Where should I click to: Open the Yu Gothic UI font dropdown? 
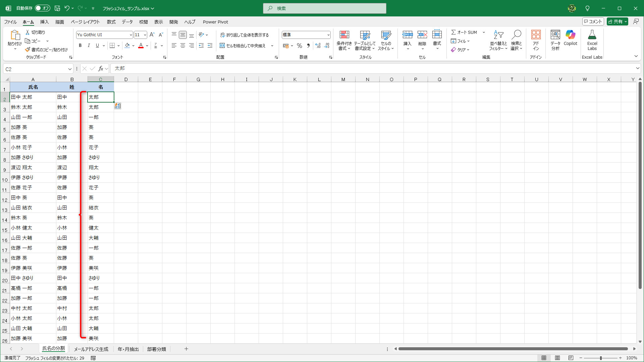click(130, 35)
